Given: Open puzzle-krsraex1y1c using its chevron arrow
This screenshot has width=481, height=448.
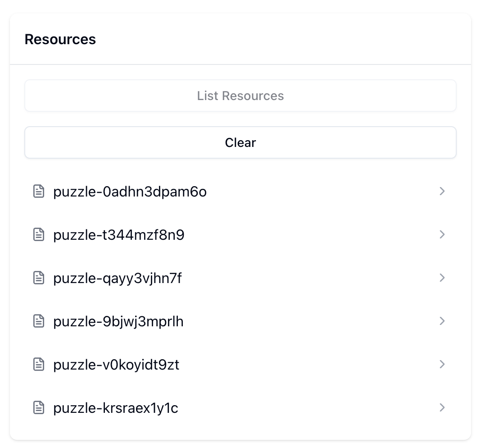Looking at the screenshot, I should [442, 407].
